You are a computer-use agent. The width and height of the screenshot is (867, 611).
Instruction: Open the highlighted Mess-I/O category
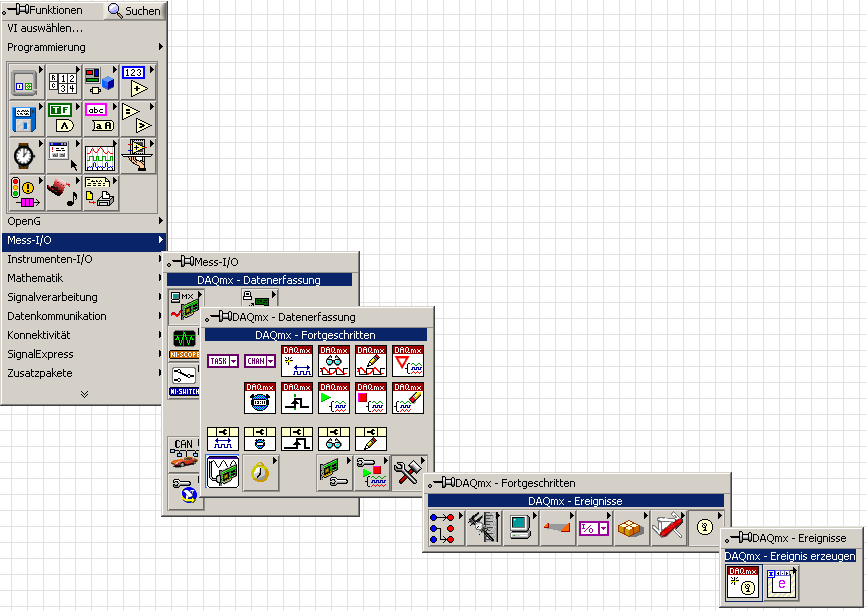pos(84,241)
